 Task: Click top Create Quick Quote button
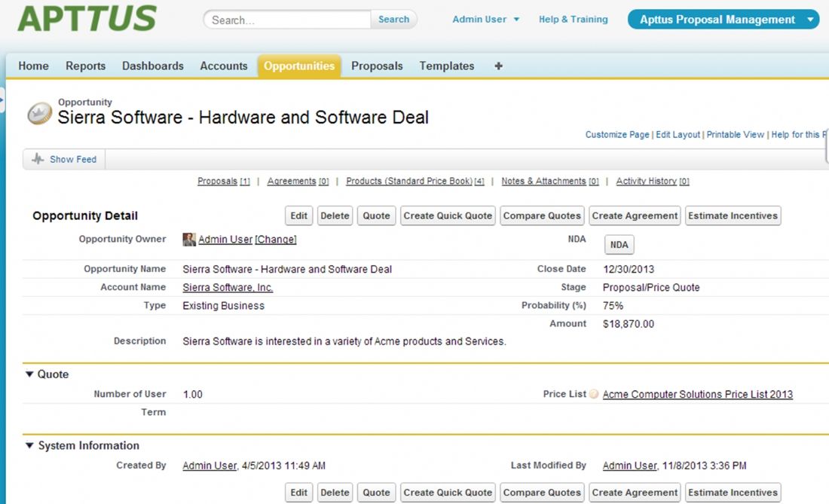click(x=448, y=215)
